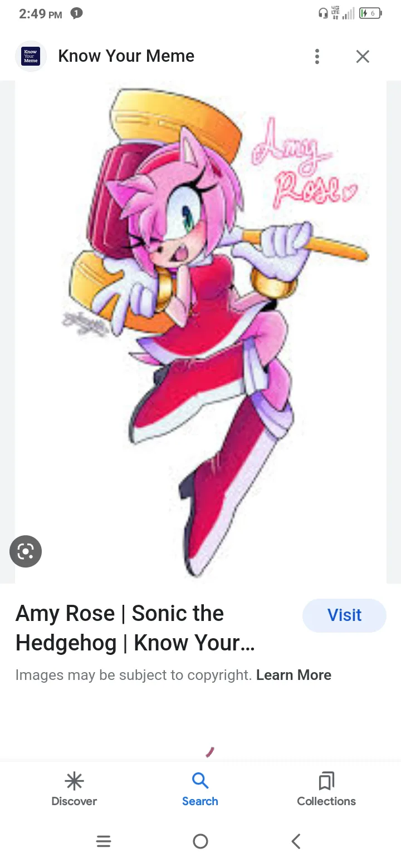The image size is (401, 868).
Task: Tap the Know Your Meme site logo
Action: click(31, 56)
